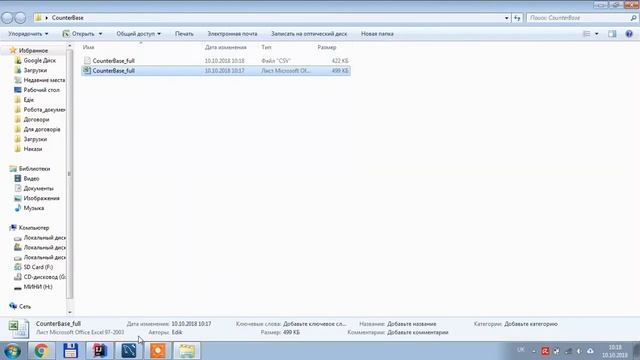Screen dimensions: 640x360
Task: Sort by the Размер column header
Action: (327, 47)
